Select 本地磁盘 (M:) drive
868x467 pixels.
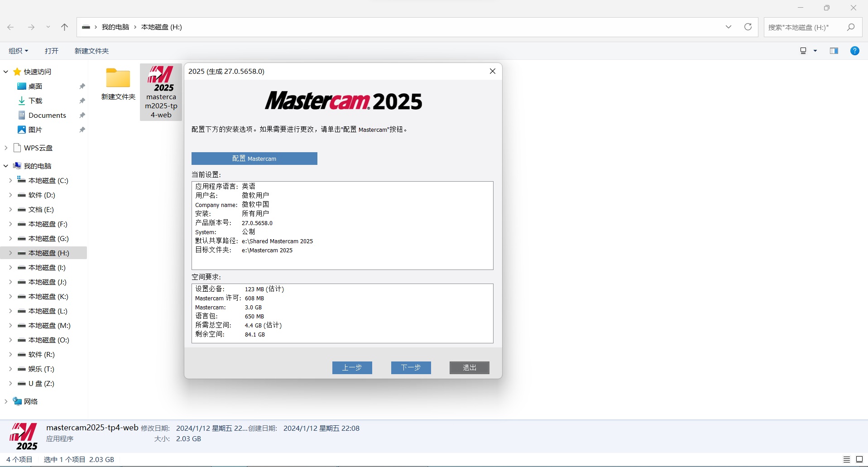point(49,325)
